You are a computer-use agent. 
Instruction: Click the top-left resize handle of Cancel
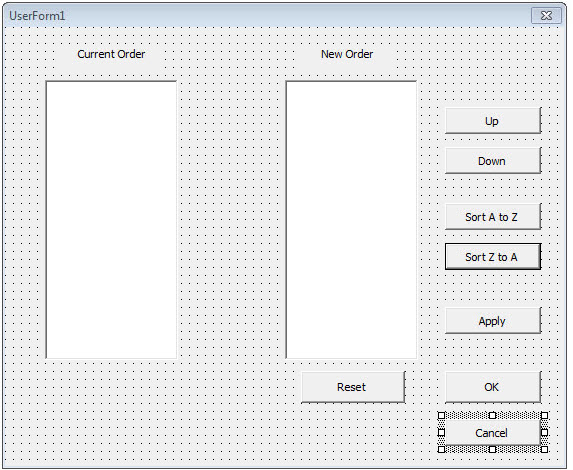coord(441,416)
